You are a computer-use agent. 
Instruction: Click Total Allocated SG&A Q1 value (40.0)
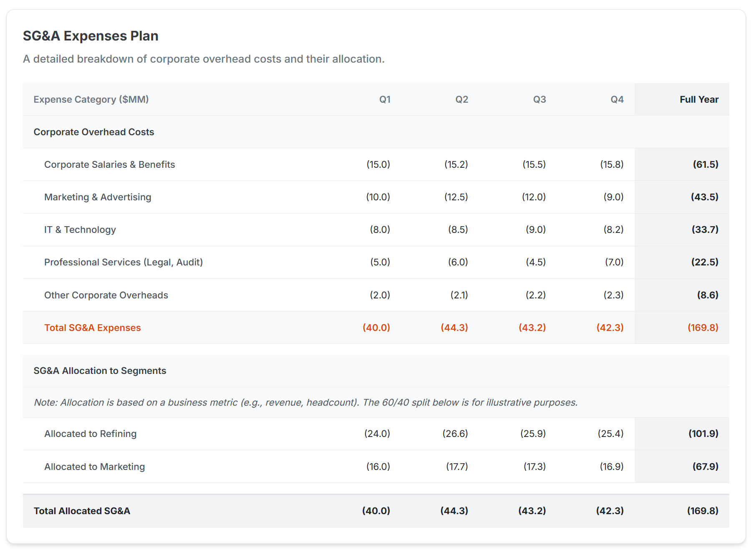click(x=376, y=511)
